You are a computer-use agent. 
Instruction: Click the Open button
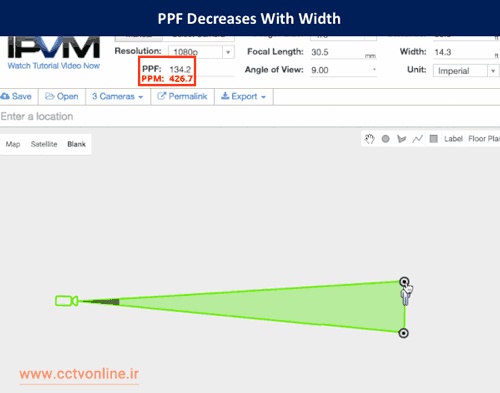click(62, 97)
